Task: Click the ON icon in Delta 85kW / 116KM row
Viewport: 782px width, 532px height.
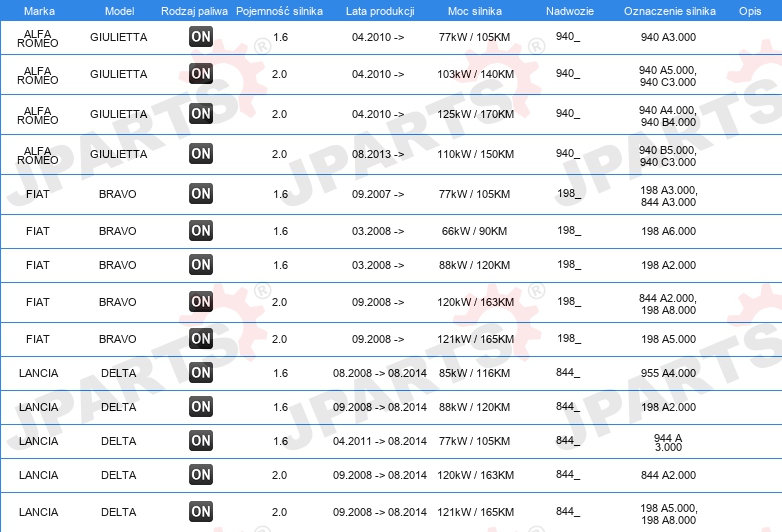Action: (201, 372)
